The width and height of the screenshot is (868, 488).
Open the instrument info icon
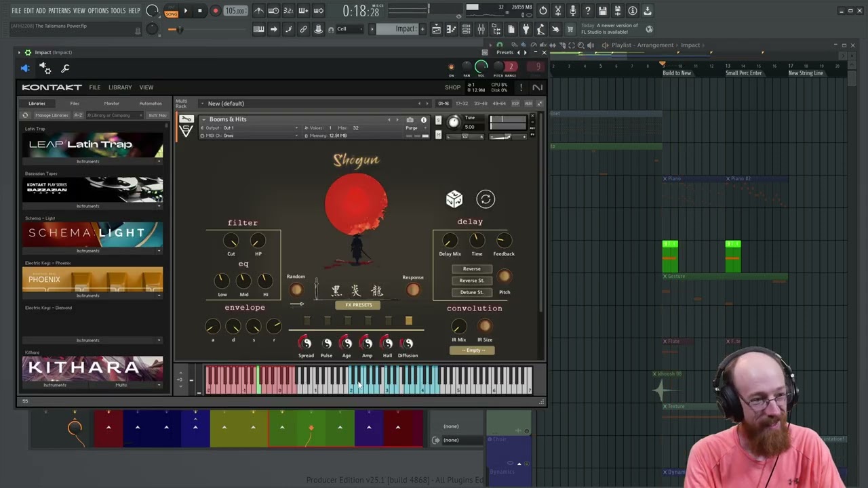[424, 119]
